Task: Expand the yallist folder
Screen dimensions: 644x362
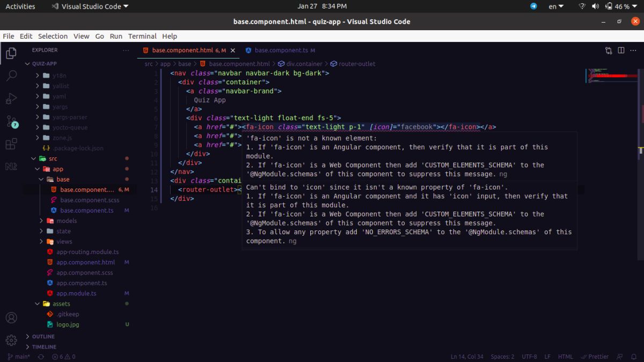Action: tap(61, 86)
